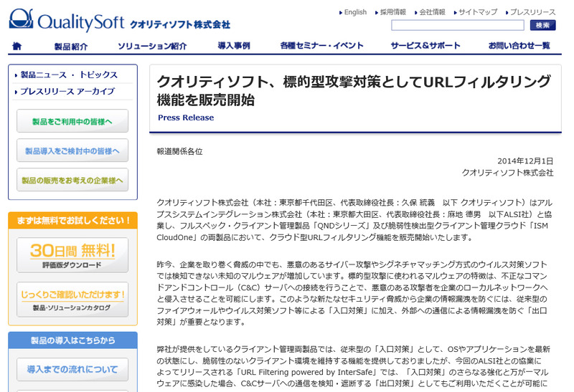
Task: Click 製品をご利用中の皆様へ button
Action: [72, 121]
